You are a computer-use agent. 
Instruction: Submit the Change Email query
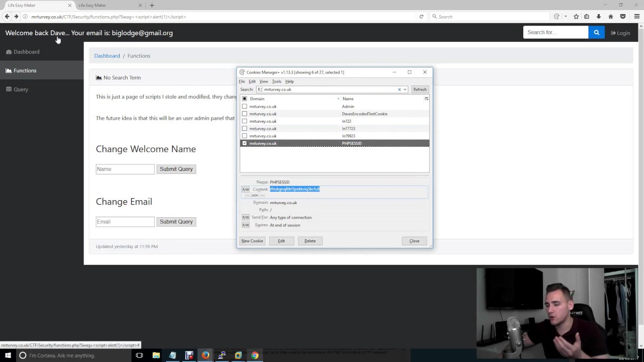(176, 222)
